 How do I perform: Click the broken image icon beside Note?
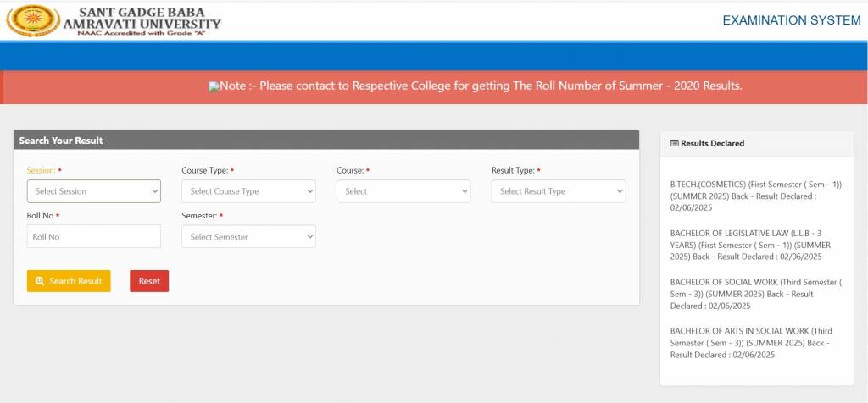pos(214,86)
